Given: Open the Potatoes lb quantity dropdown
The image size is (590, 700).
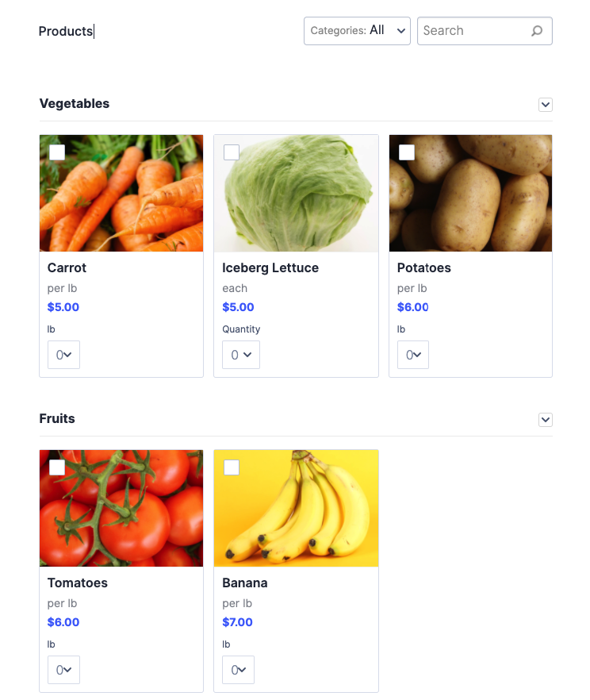Looking at the screenshot, I should 413,355.
